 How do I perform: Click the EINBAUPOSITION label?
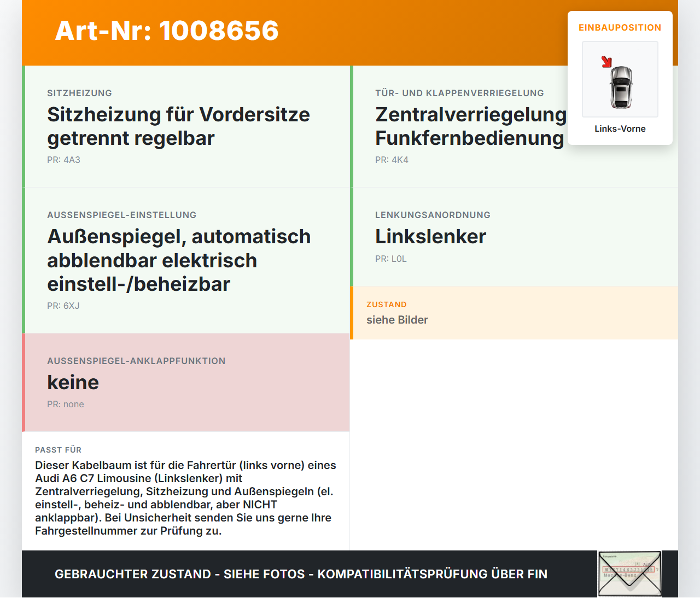pos(620,27)
